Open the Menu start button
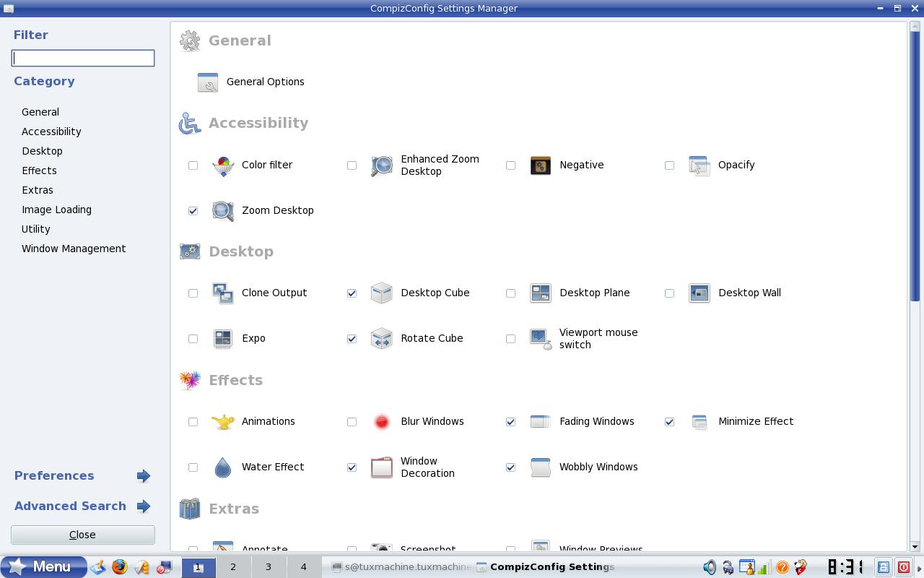The height and width of the screenshot is (578, 924). coord(43,567)
